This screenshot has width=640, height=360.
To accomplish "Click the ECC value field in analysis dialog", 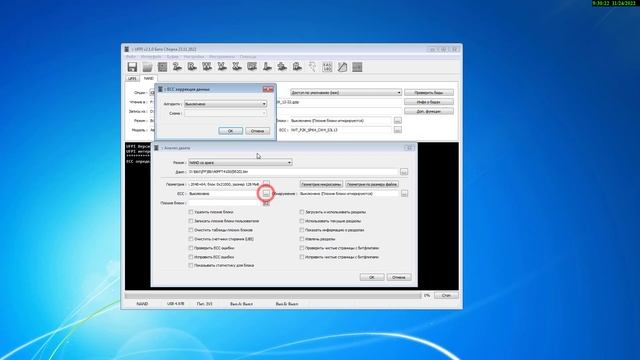I will [224, 193].
